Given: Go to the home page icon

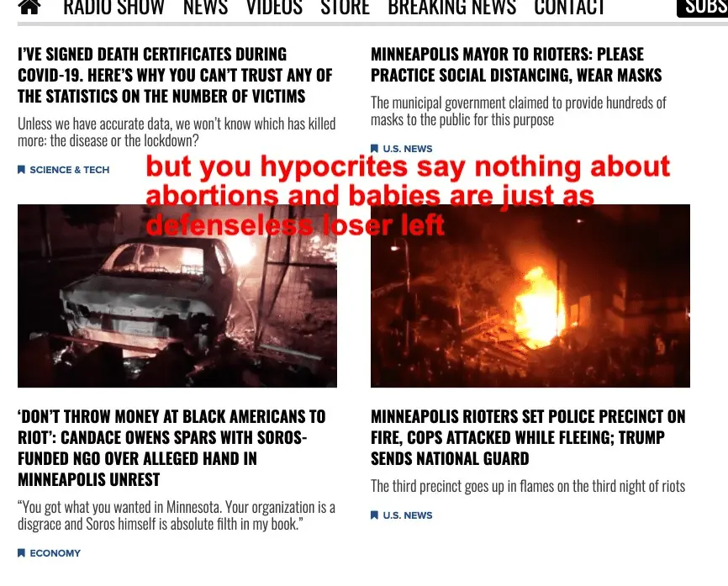Looking at the screenshot, I should (x=29, y=7).
